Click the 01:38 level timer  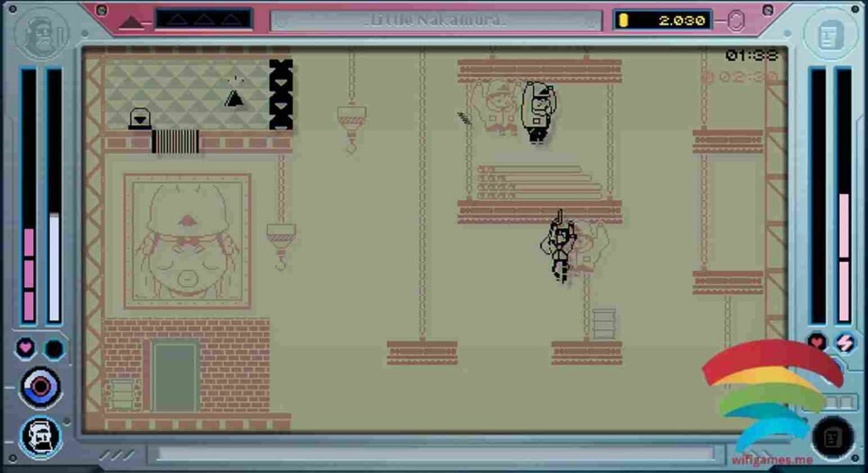click(752, 55)
